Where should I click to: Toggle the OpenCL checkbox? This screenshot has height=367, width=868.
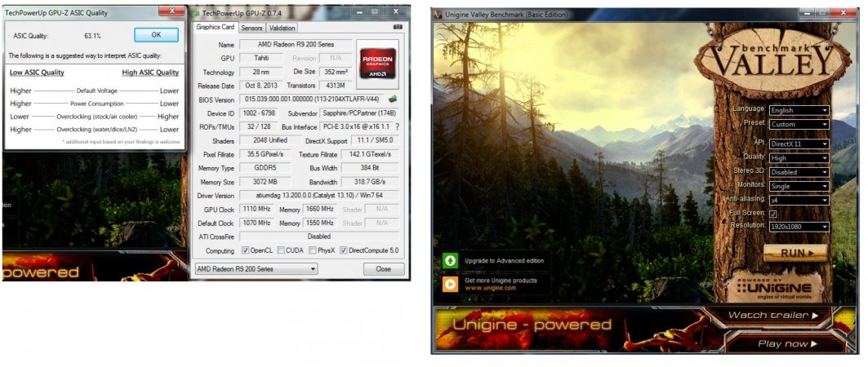coord(245,250)
